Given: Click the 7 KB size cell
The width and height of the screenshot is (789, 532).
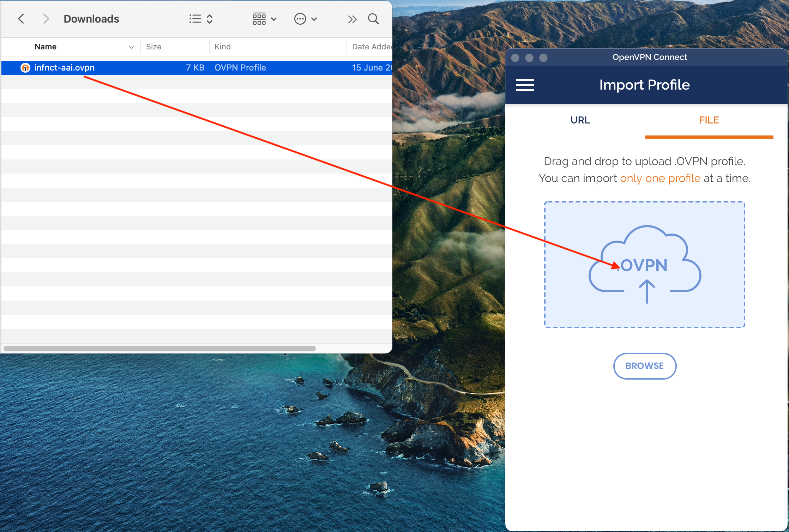Looking at the screenshot, I should [195, 67].
